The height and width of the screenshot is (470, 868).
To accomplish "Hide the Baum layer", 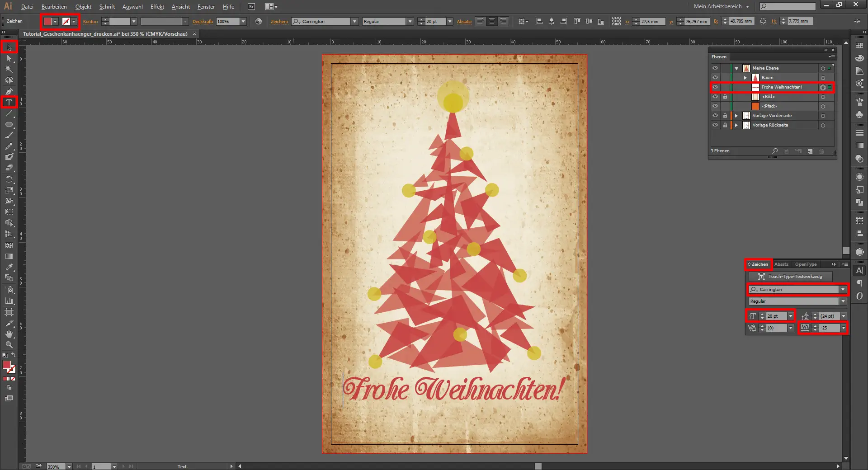I will coord(715,78).
